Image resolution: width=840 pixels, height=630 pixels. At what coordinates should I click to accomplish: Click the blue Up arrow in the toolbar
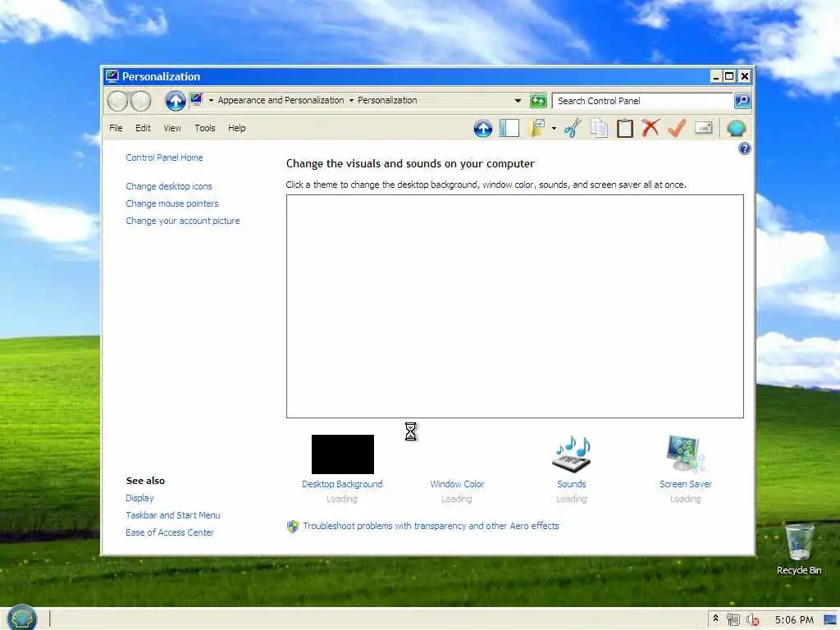click(x=482, y=129)
